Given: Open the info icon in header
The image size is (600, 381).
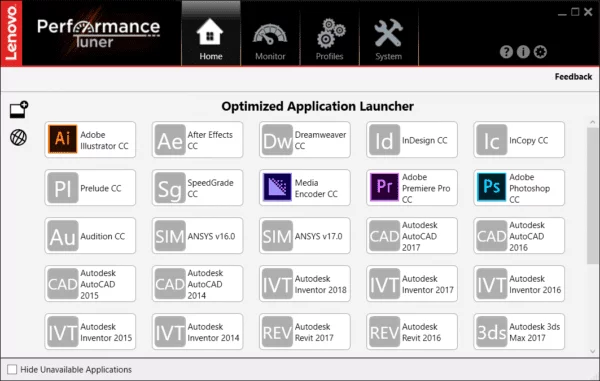Looking at the screenshot, I should pyautogui.click(x=523, y=52).
